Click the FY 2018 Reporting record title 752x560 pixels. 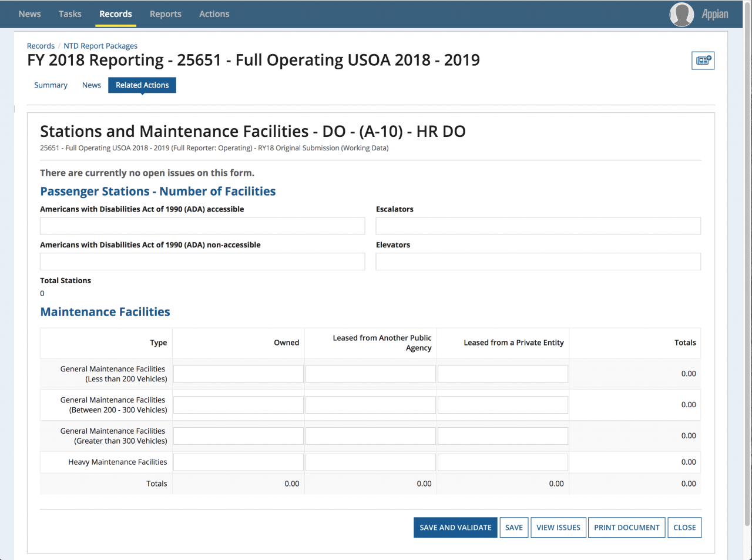click(253, 60)
